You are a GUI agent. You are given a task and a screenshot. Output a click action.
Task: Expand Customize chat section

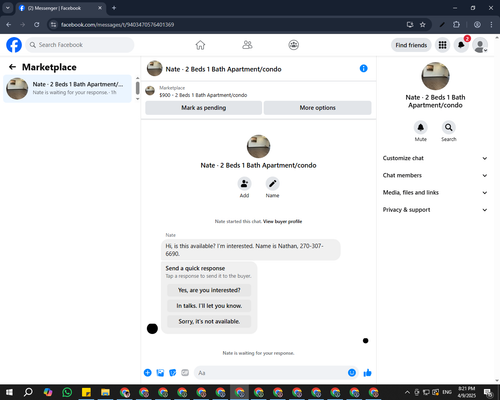click(435, 158)
